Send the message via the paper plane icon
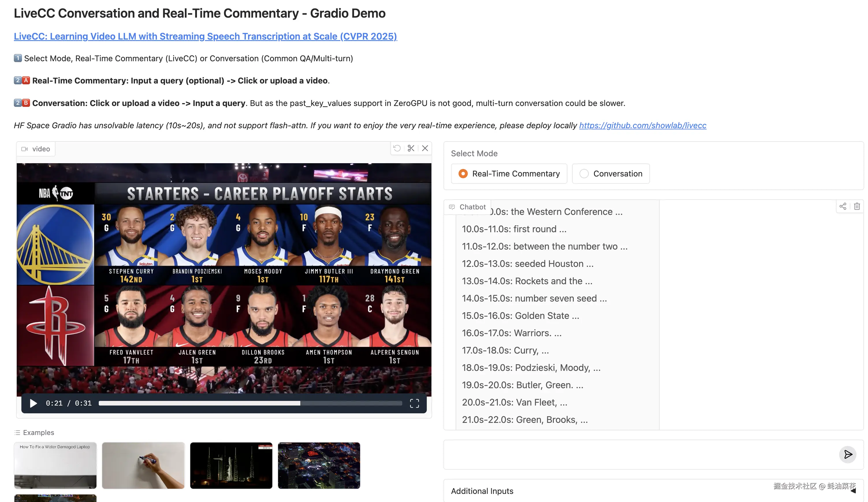Screen dimensions: 868x502 pos(848,455)
